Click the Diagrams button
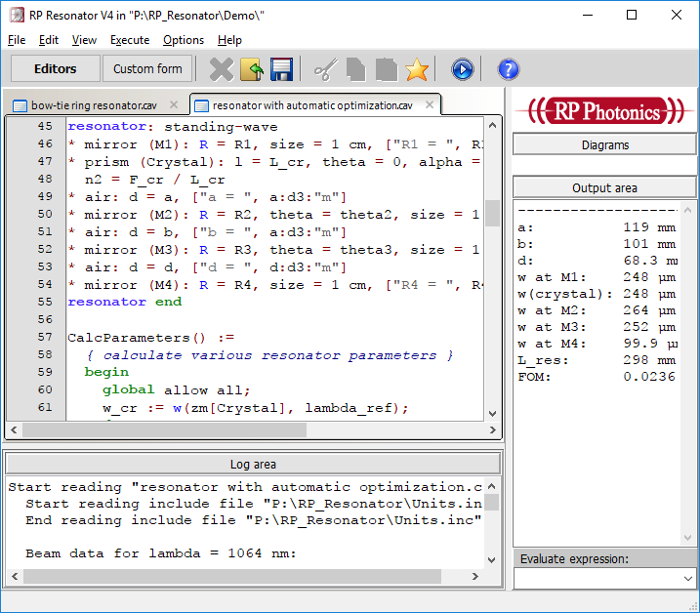This screenshot has height=613, width=700. [x=605, y=145]
